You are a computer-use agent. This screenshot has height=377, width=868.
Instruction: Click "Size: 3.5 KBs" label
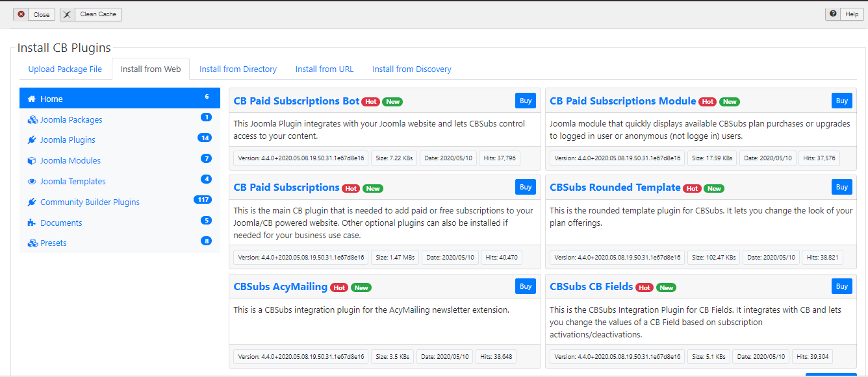[x=392, y=356]
